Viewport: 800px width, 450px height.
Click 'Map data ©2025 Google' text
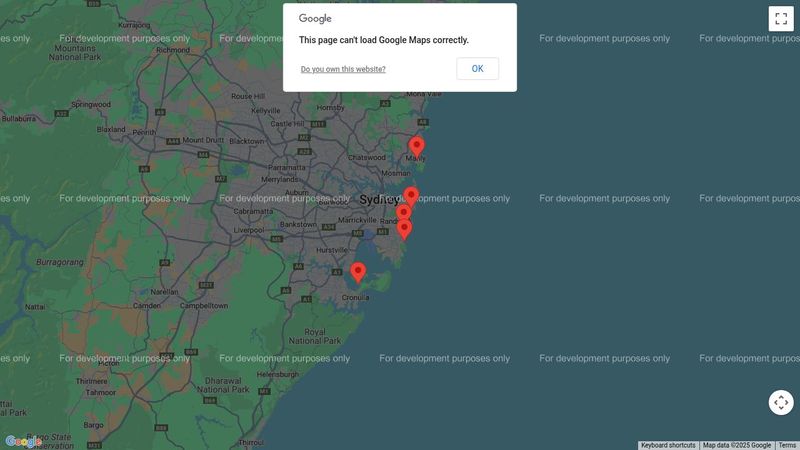coord(737,445)
